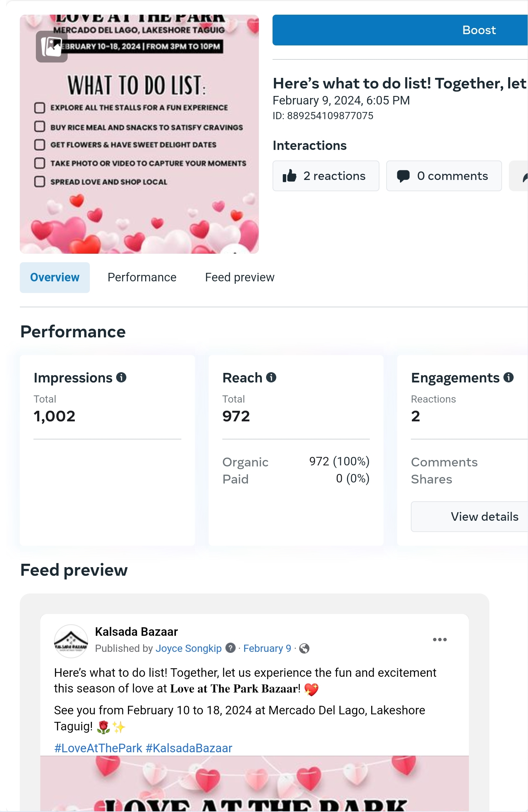Screen dimensions: 528x812
Task: Switch to the Performance tab
Action: 142,277
